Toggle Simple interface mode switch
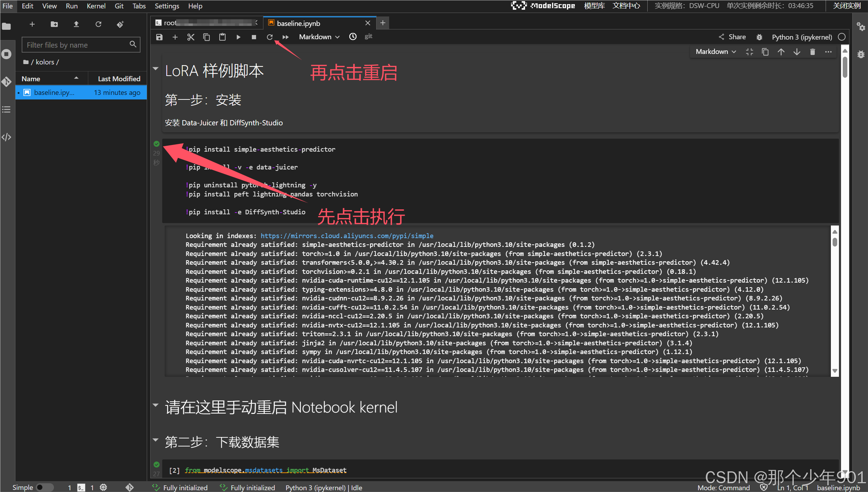 click(x=45, y=487)
